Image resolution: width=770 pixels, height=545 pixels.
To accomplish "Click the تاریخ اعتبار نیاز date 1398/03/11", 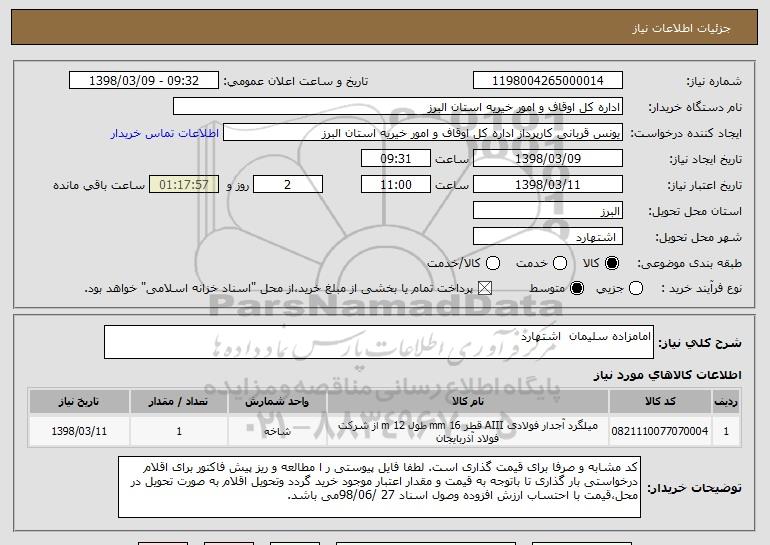I will (x=548, y=185).
